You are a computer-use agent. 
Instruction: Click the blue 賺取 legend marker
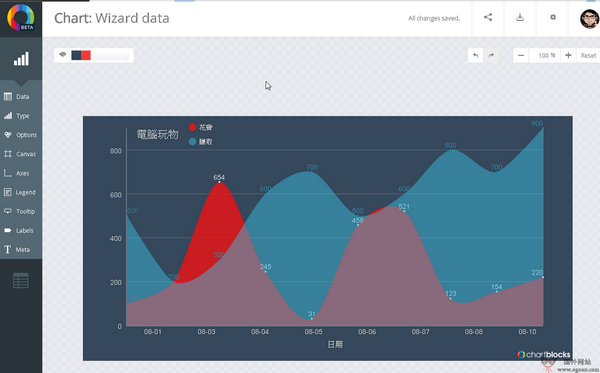point(192,142)
